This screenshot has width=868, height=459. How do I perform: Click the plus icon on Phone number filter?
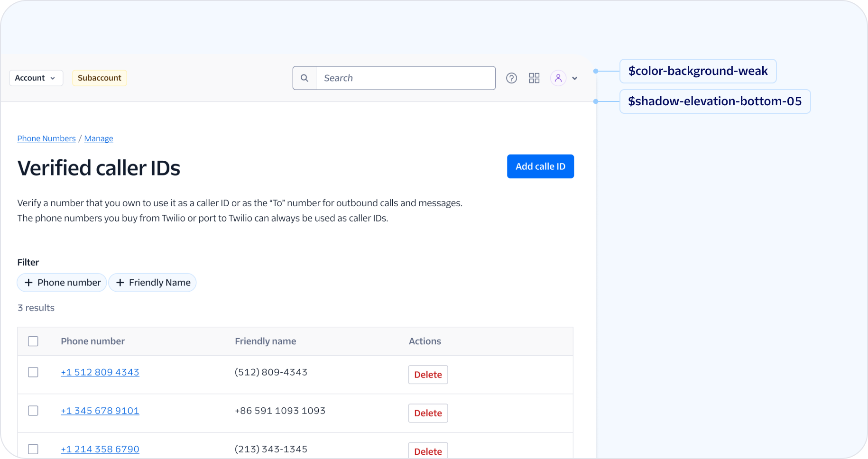tap(28, 283)
